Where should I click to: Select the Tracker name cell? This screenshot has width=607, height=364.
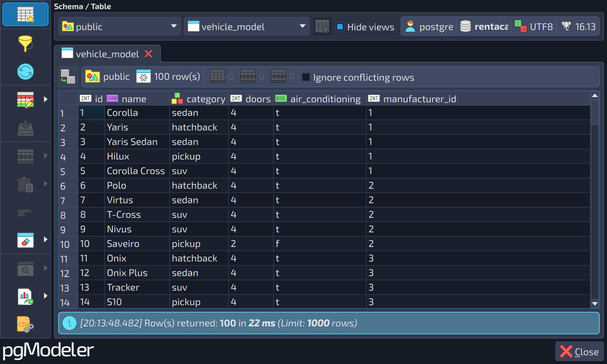coord(137,287)
